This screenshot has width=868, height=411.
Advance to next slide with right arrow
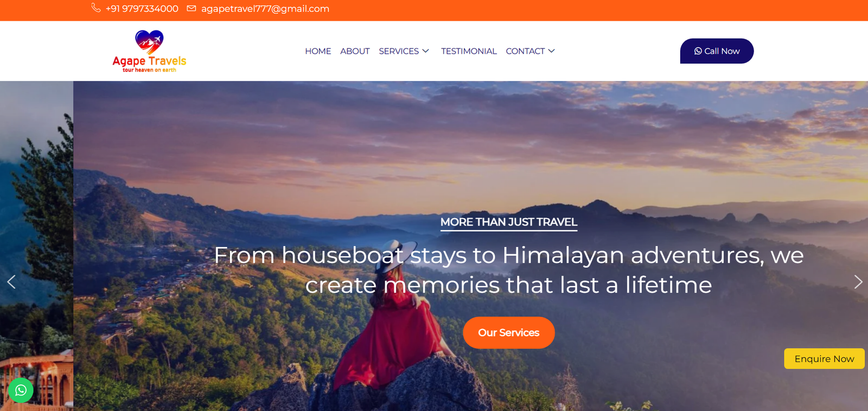[x=858, y=282]
